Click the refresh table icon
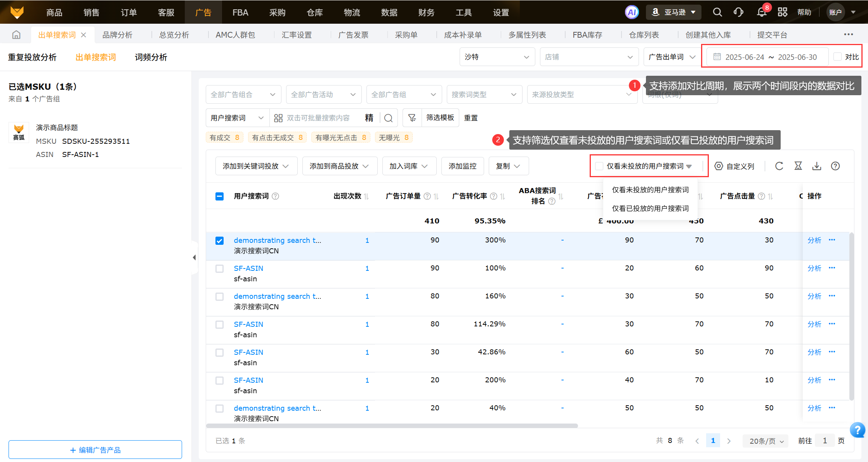The width and height of the screenshot is (868, 462). pyautogui.click(x=779, y=166)
